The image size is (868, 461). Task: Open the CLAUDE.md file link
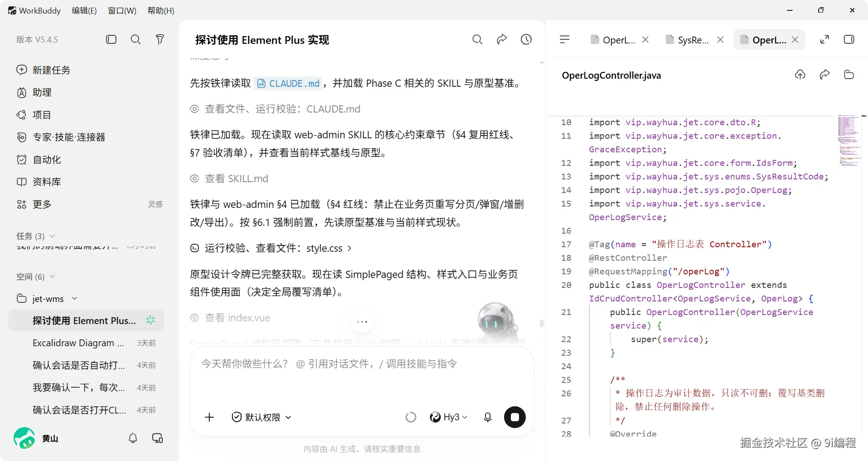pyautogui.click(x=288, y=84)
